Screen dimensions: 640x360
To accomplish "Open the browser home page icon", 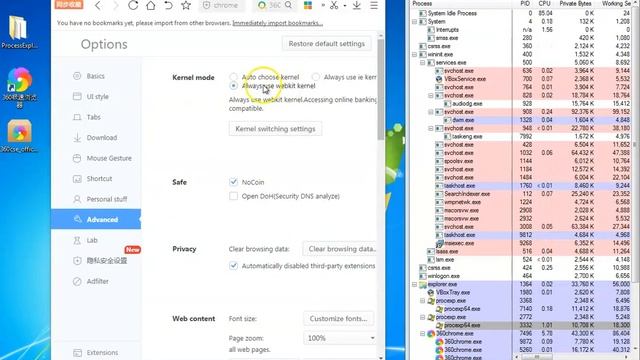I will click(151, 5).
